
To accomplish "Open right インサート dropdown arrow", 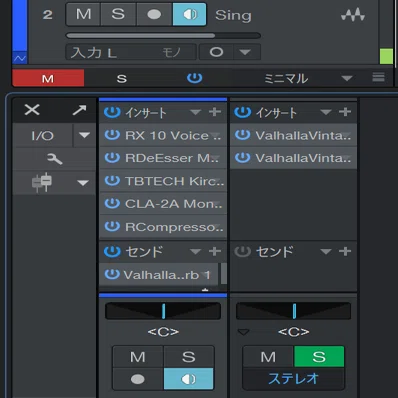I will pyautogui.click(x=326, y=112).
